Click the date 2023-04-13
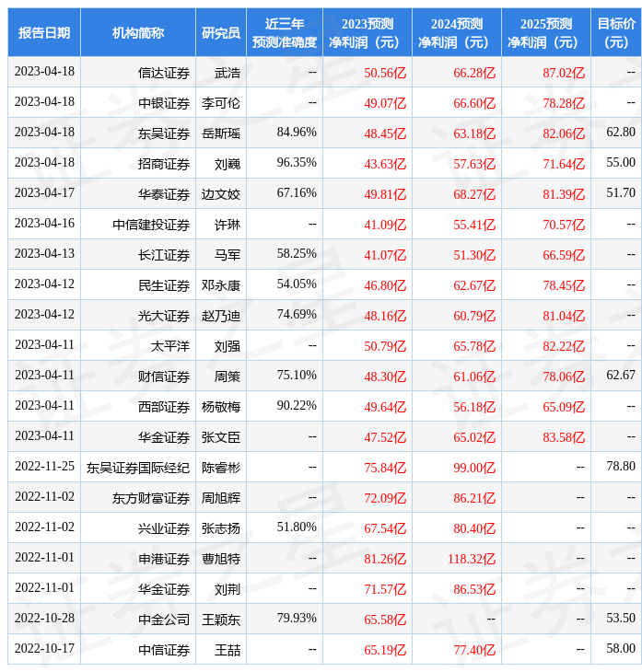The width and height of the screenshot is (642, 672). (44, 254)
